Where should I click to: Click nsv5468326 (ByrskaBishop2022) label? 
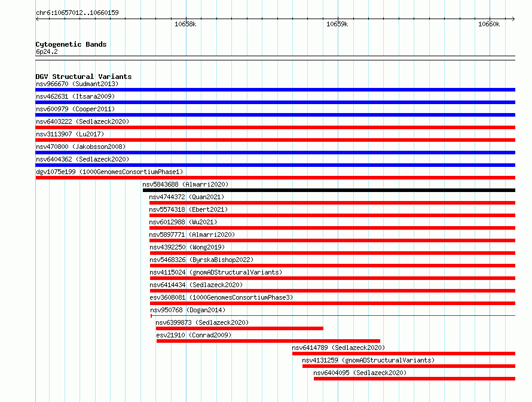pyautogui.click(x=201, y=260)
